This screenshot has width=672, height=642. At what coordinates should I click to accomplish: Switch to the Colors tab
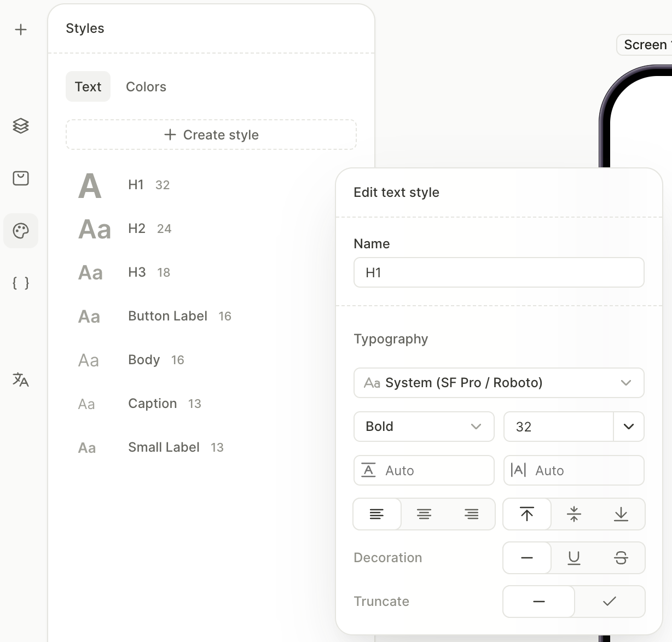pos(146,86)
